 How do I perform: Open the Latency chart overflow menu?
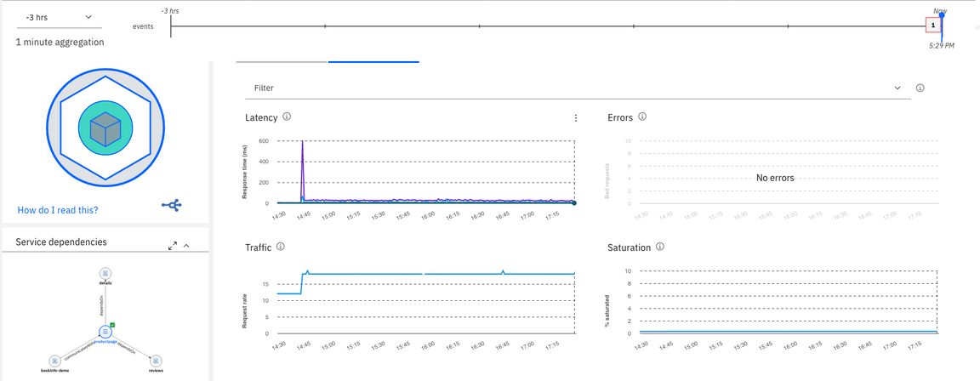coord(576,118)
